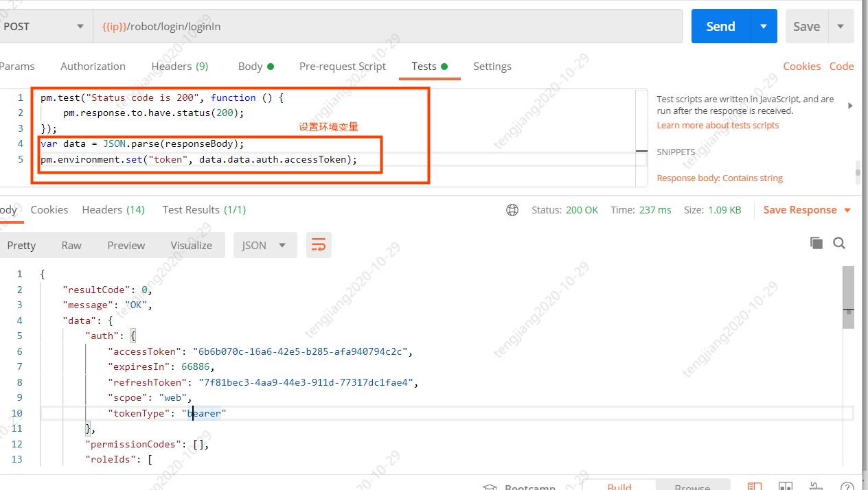Insert snippet Response body: Contains string

coord(720,178)
